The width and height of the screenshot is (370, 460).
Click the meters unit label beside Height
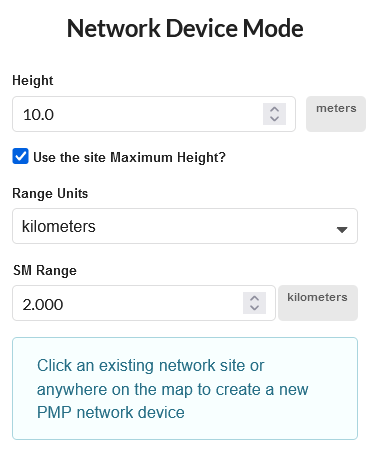point(336,114)
